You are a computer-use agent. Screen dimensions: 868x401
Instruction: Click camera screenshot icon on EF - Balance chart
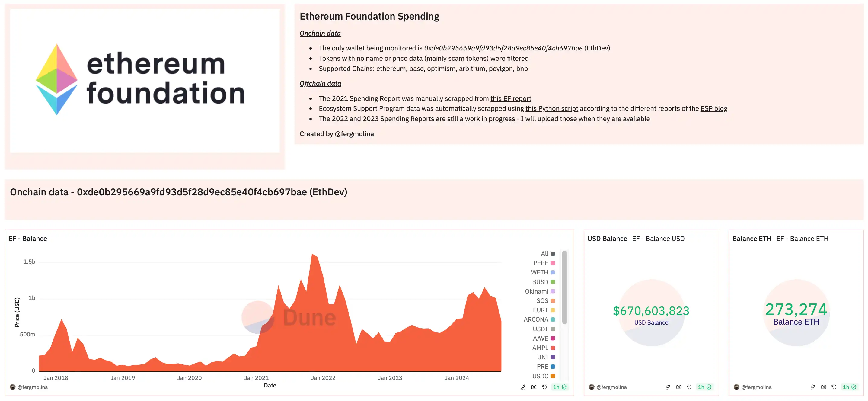click(x=533, y=387)
